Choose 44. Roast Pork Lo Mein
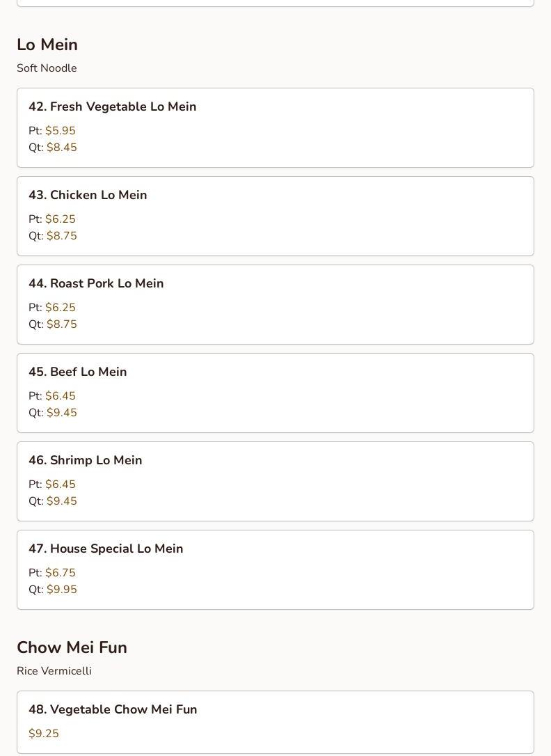The image size is (551, 756). coord(275,305)
